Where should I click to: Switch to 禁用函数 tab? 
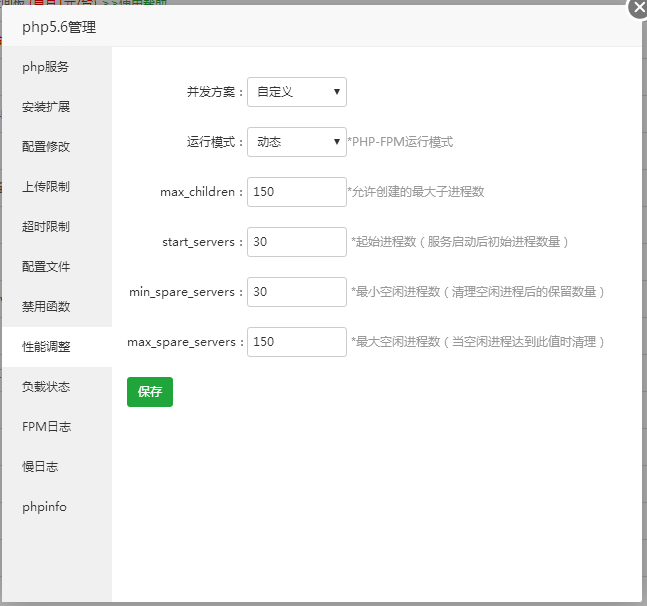pos(57,307)
